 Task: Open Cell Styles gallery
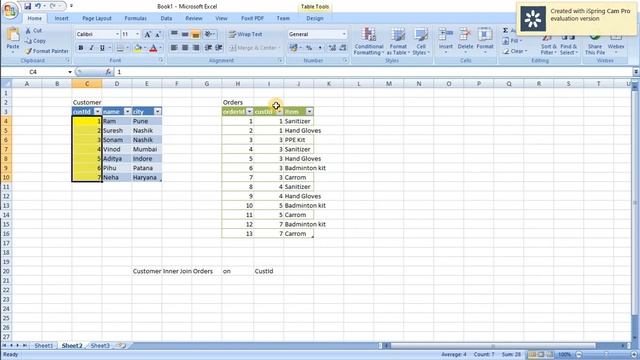(x=420, y=41)
